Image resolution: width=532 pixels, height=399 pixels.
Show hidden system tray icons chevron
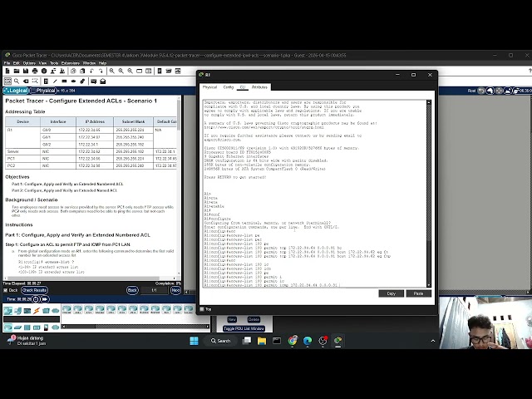coord(433,341)
